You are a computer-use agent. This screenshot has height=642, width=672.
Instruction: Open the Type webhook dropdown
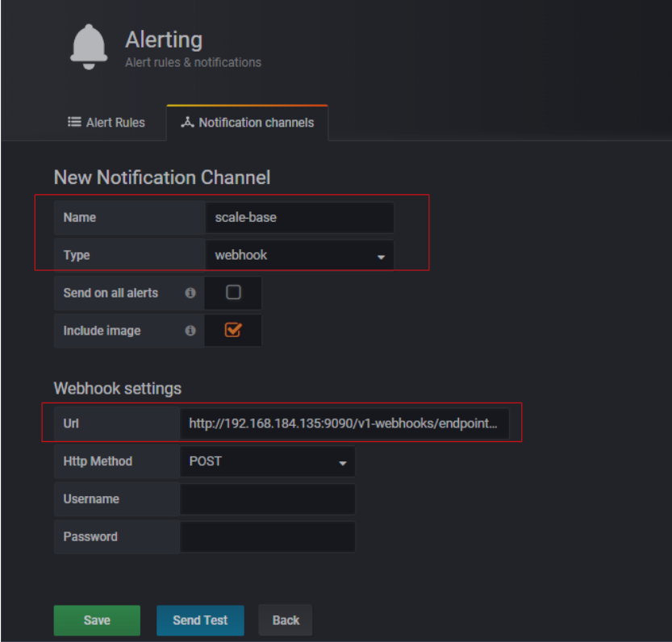[x=299, y=256]
